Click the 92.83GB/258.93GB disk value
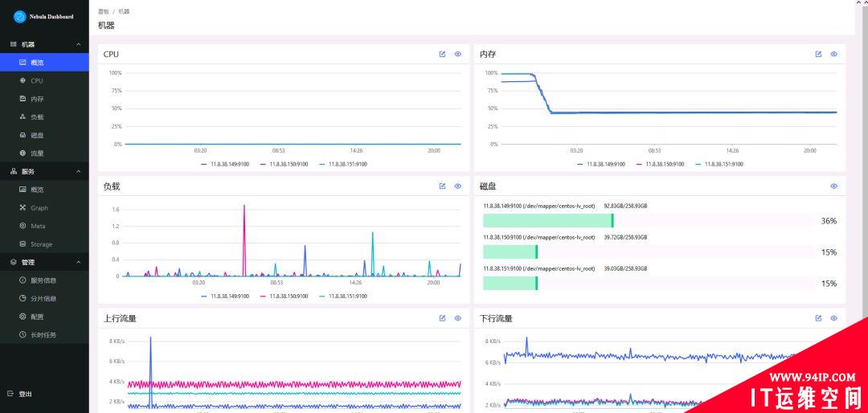The height and width of the screenshot is (413, 868). coord(625,206)
